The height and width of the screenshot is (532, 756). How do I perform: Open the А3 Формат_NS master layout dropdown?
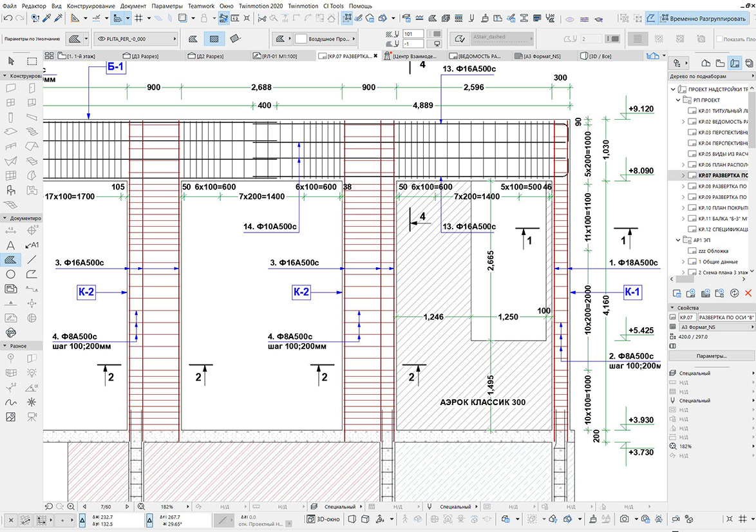[717, 327]
